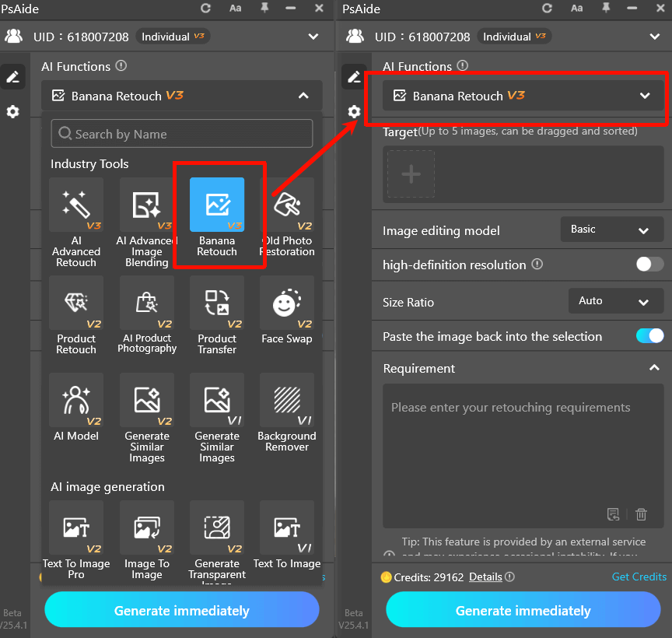Select the Background Remover tool
This screenshot has height=638, width=672.
286,401
